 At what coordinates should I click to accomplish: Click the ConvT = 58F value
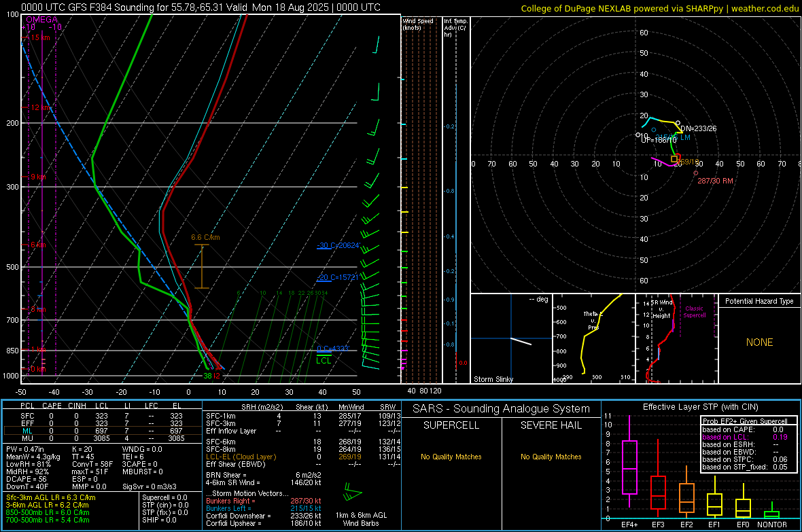[92, 464]
